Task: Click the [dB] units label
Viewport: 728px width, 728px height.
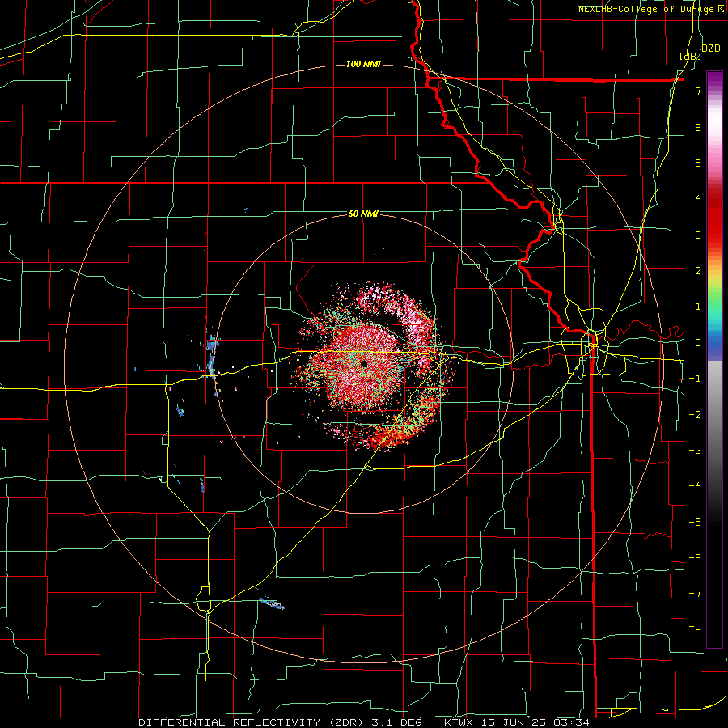Action: (690, 56)
